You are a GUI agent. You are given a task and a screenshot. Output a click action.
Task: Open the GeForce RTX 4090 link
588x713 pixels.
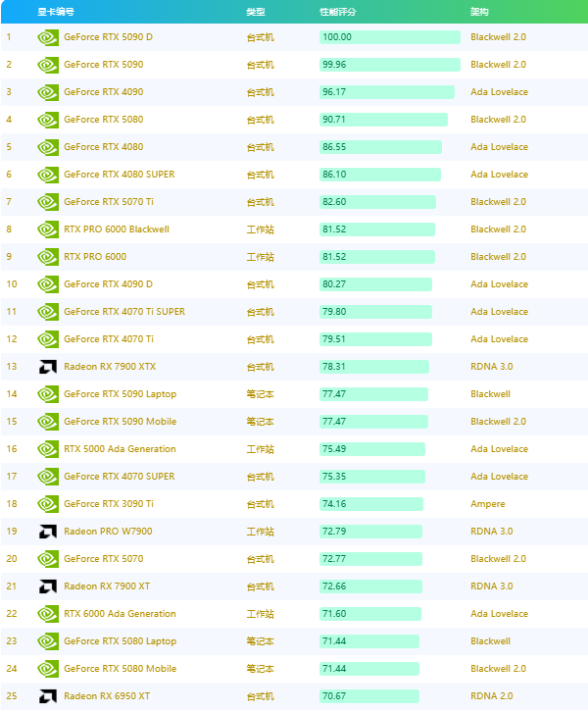pyautogui.click(x=104, y=92)
